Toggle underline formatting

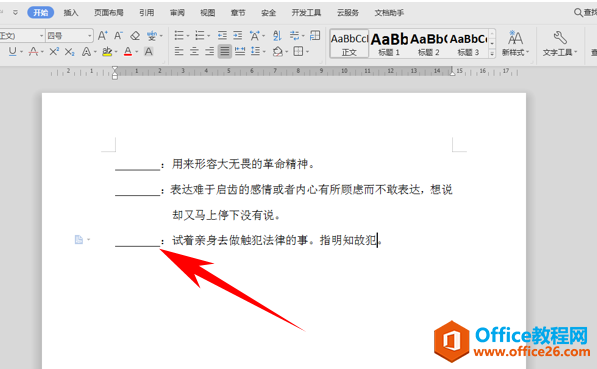click(x=12, y=51)
